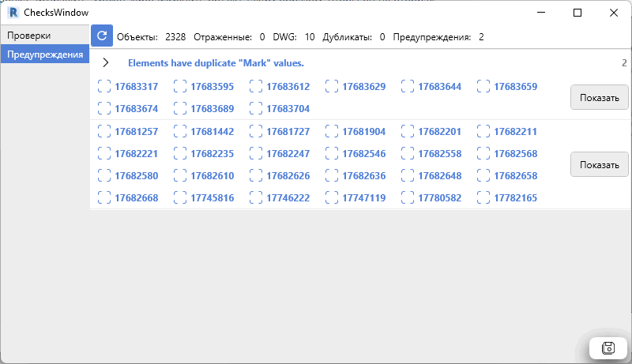Click the Revit logo in title bar
This screenshot has height=364, width=632.
click(13, 13)
